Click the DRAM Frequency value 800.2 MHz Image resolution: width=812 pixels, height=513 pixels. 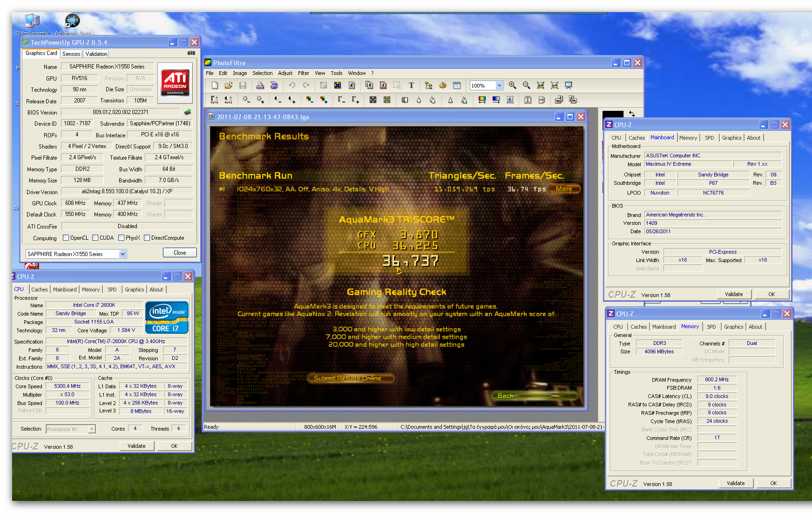tap(717, 380)
